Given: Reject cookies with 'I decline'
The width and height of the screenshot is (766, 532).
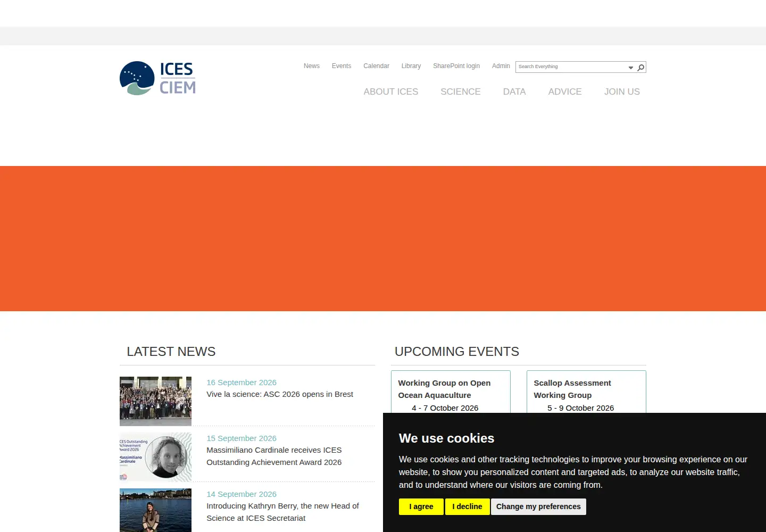Looking at the screenshot, I should (x=467, y=506).
